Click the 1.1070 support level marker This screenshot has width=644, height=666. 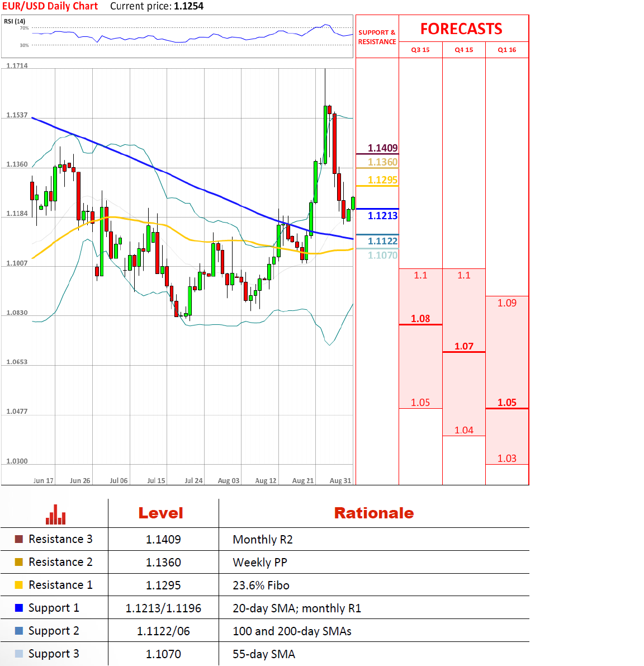pos(382,255)
